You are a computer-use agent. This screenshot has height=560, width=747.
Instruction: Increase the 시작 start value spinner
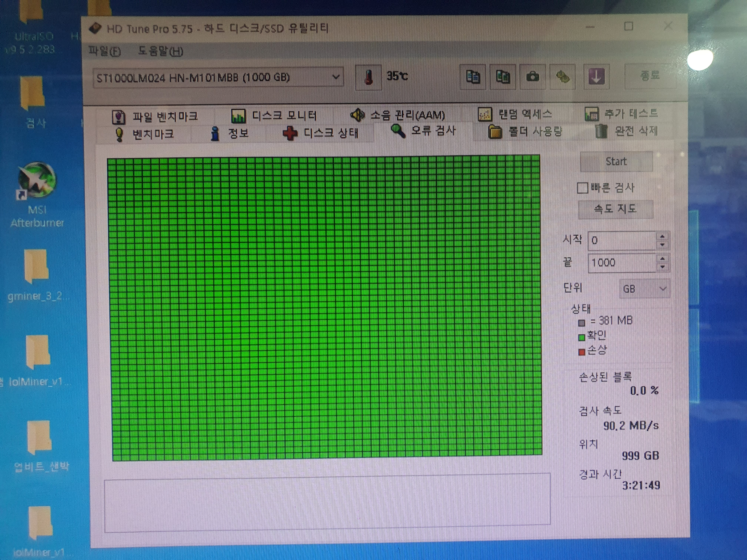pyautogui.click(x=663, y=236)
